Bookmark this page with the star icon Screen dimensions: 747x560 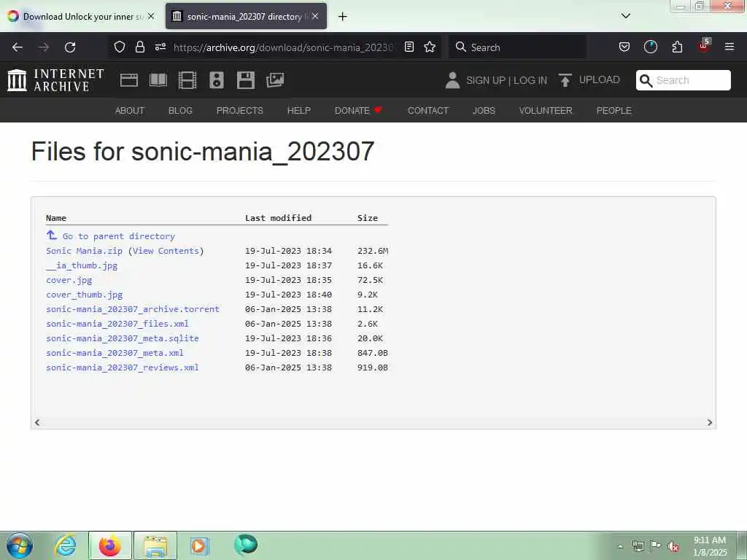(430, 47)
